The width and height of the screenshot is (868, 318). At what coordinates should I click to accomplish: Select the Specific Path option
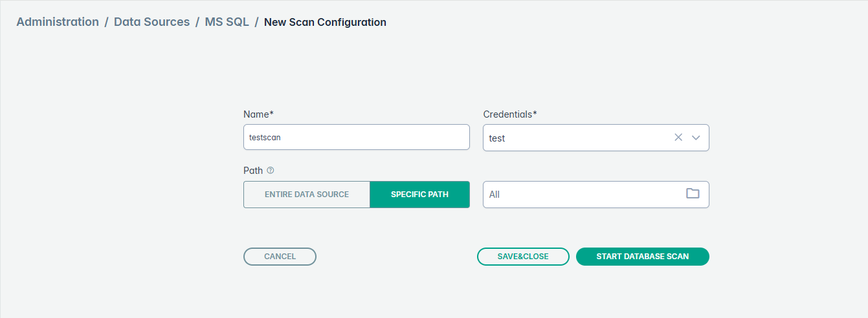click(419, 195)
